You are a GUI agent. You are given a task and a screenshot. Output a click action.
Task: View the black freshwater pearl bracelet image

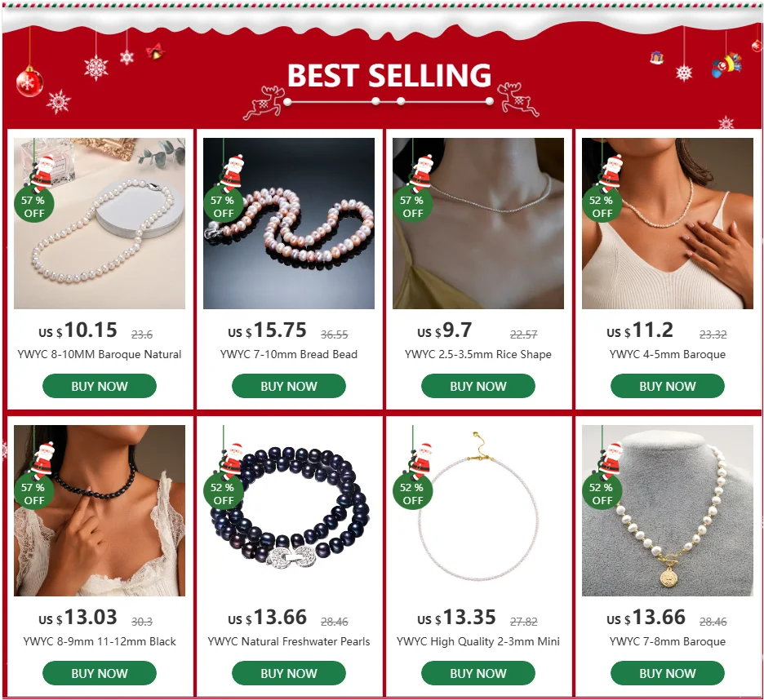289,511
